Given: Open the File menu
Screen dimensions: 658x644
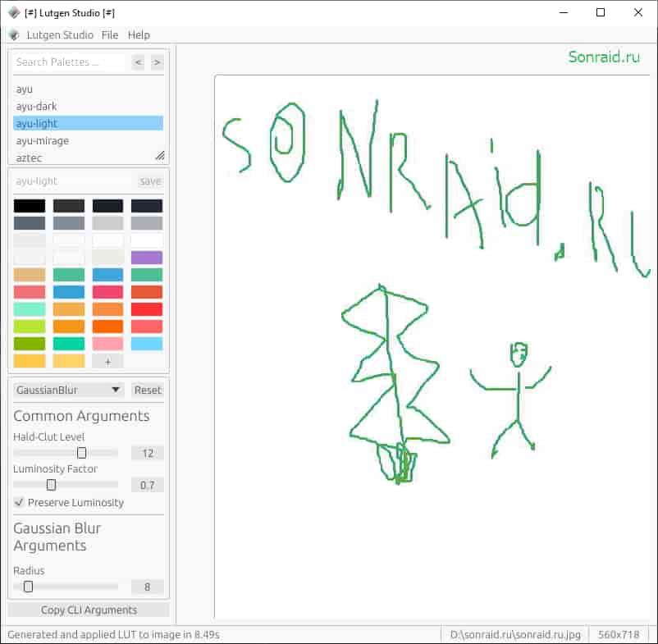Looking at the screenshot, I should pyautogui.click(x=109, y=34).
